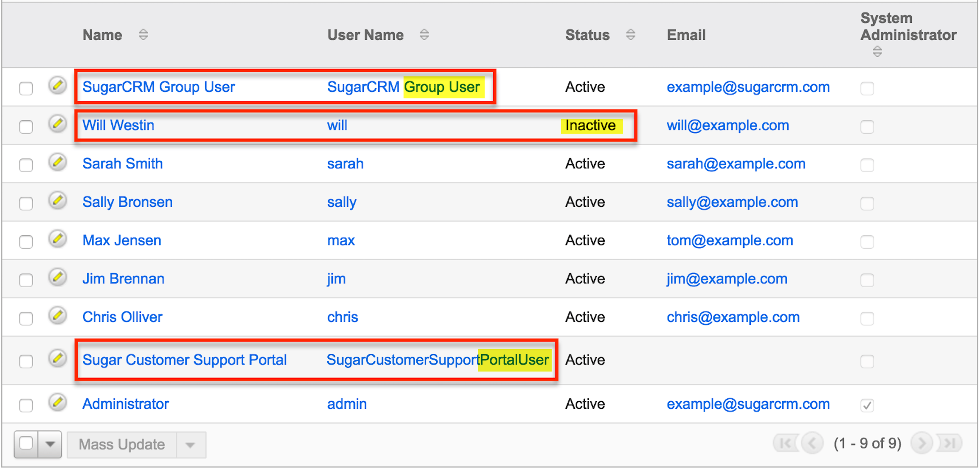
Task: Edit Sugar Customer Support Portal via pencil icon
Action: pyautogui.click(x=58, y=358)
